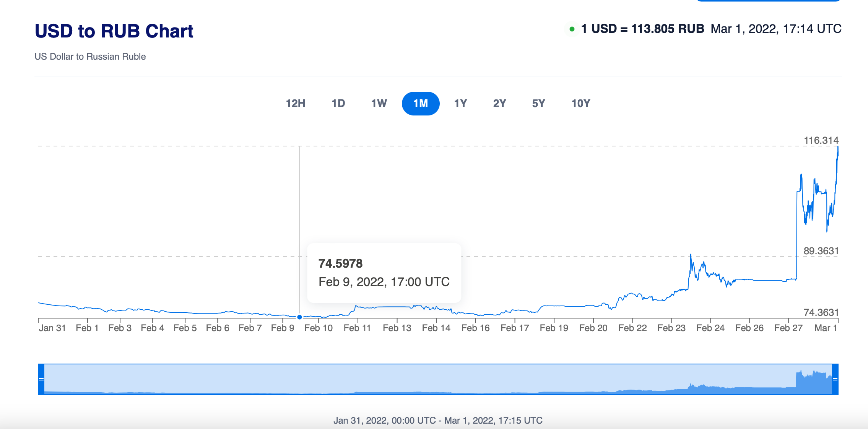Show the 5Y history
Viewport: 868px width, 429px height.
539,103
